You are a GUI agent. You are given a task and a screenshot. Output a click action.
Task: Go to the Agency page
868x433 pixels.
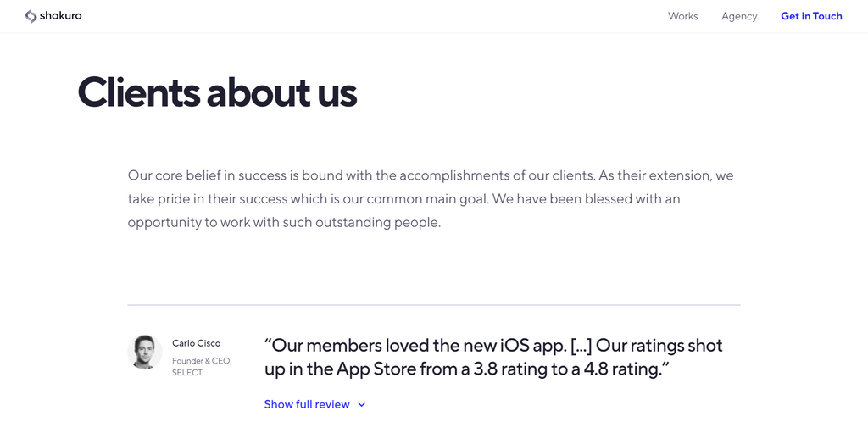(739, 16)
